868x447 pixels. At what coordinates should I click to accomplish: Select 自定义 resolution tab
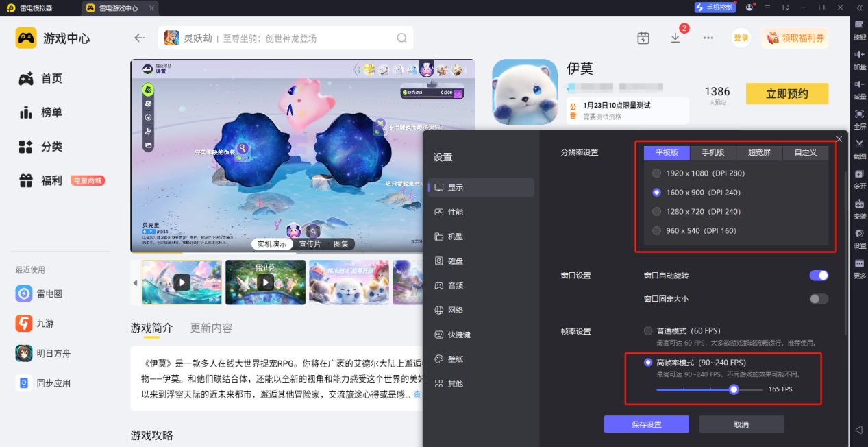coord(806,152)
